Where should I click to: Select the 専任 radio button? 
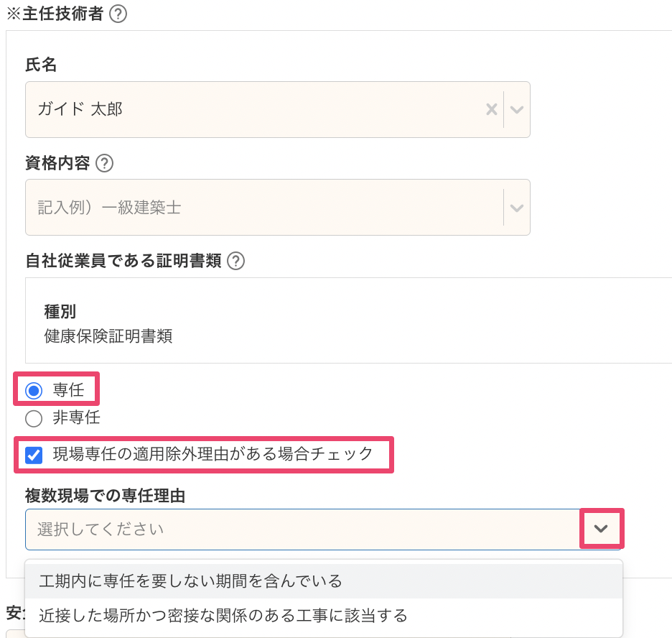pos(33,391)
